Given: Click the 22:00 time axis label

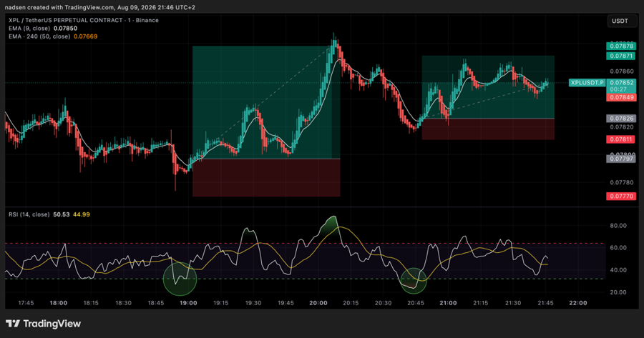Looking at the screenshot, I should (x=577, y=303).
